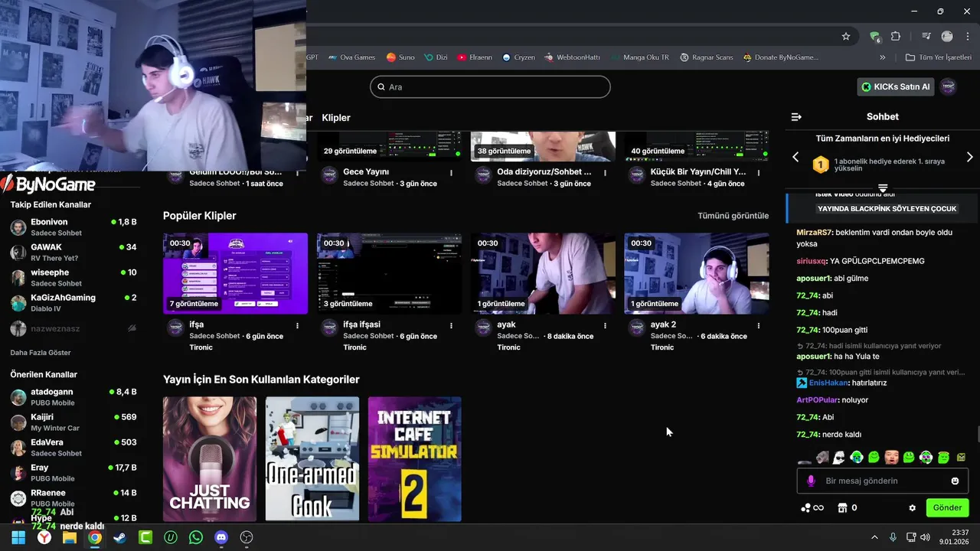Click the purple microphone icon in chat
The height and width of the screenshot is (551, 980).
pyautogui.click(x=811, y=481)
